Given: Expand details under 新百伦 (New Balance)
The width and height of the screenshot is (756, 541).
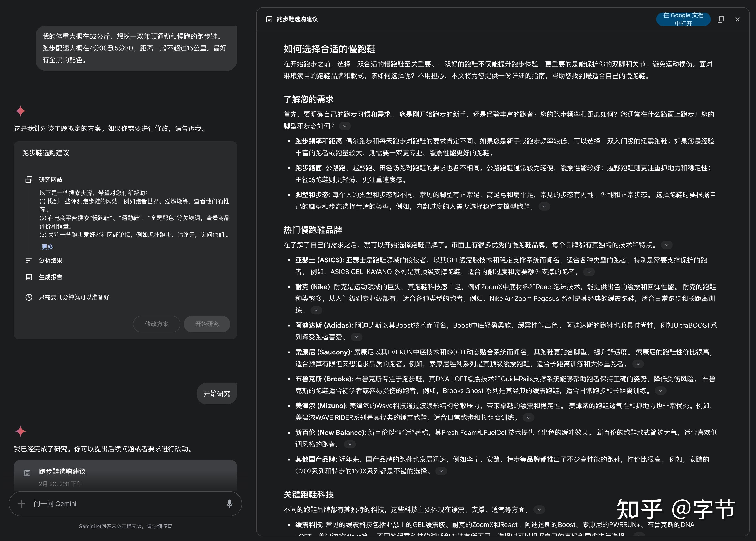Looking at the screenshot, I should pos(349,444).
